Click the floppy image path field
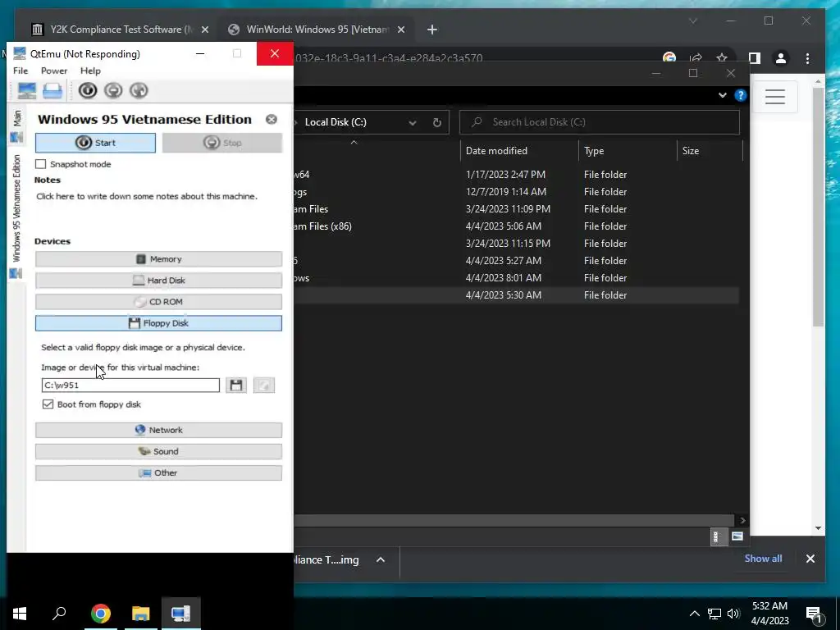Image resolution: width=840 pixels, height=630 pixels. click(x=130, y=386)
